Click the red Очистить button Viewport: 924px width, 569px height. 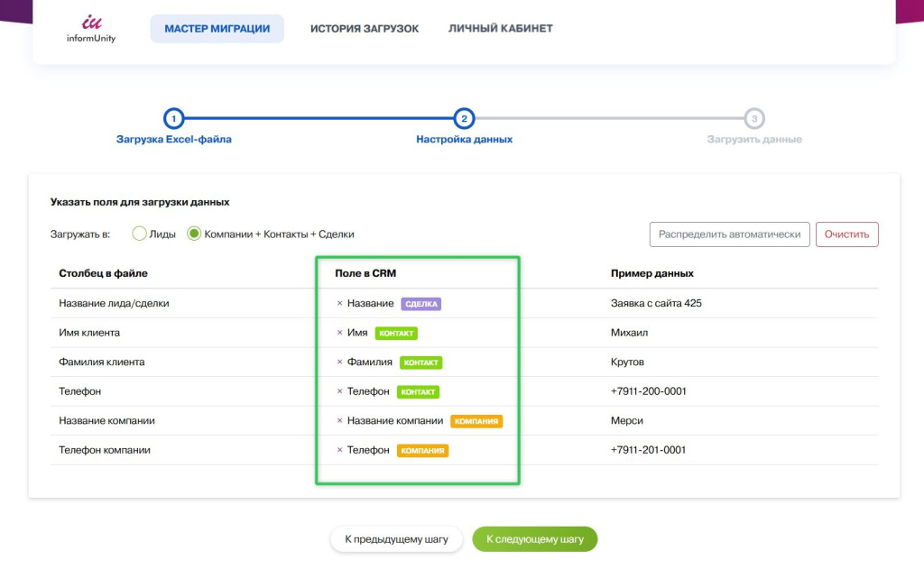pos(846,234)
